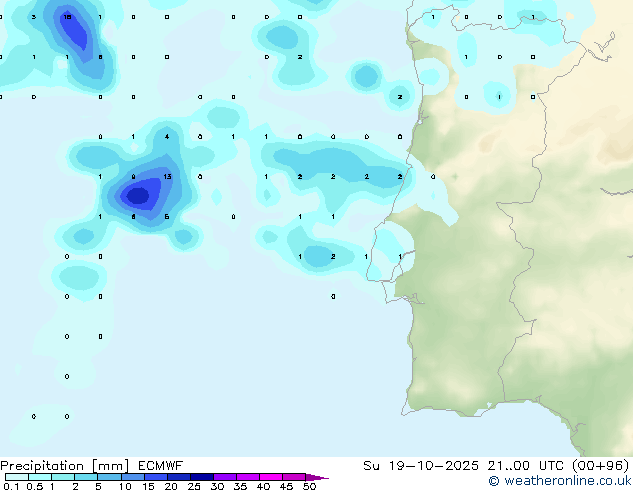Click the over-50 mm legend arrow tip
This screenshot has width=634, height=490.
[317, 477]
